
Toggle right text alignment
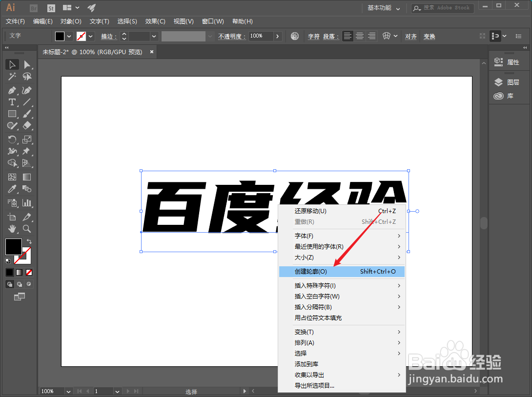click(x=372, y=36)
